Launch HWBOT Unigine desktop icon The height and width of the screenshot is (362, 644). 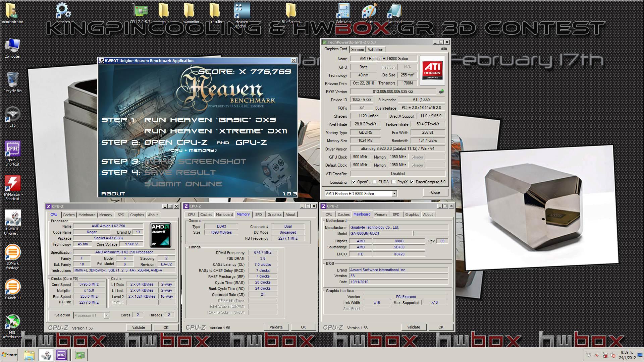[12, 222]
